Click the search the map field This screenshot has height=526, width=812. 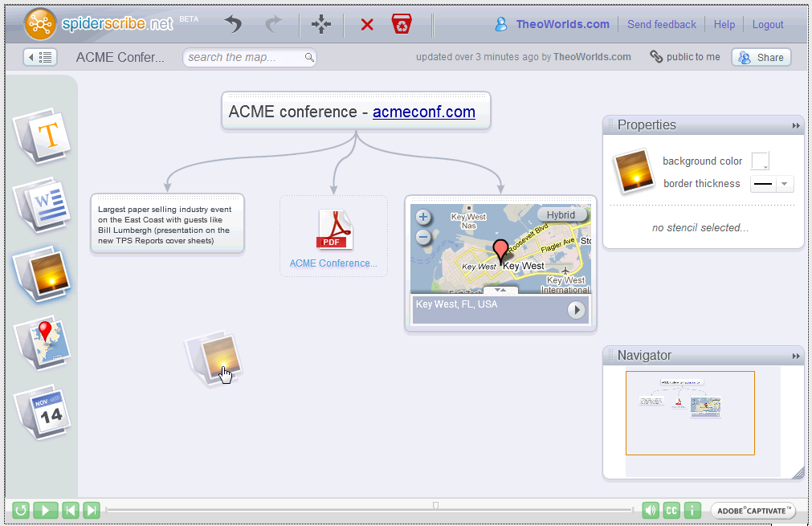245,57
